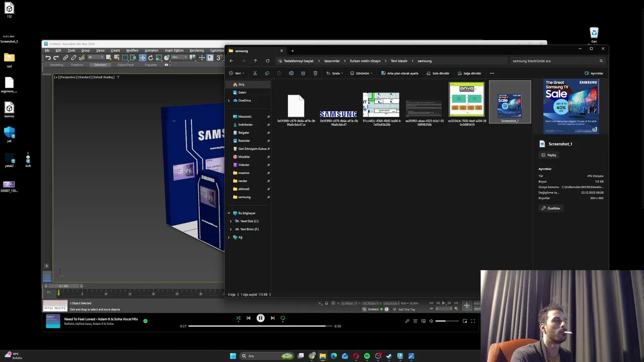Activate the Select and Rotate tool in 3ds Max
Image resolution: width=644 pixels, height=362 pixels.
pos(150,58)
